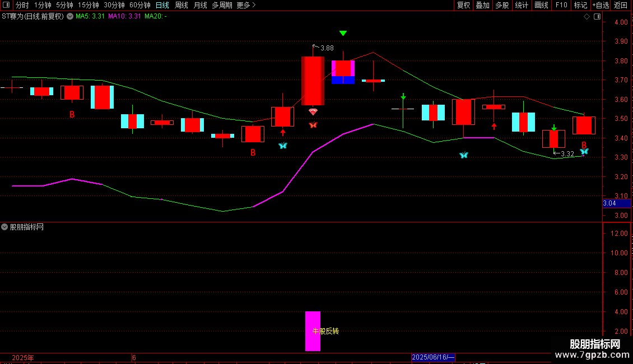Click the magenta 牛股反转 signal bar
The image size is (633, 364).
pyautogui.click(x=313, y=331)
